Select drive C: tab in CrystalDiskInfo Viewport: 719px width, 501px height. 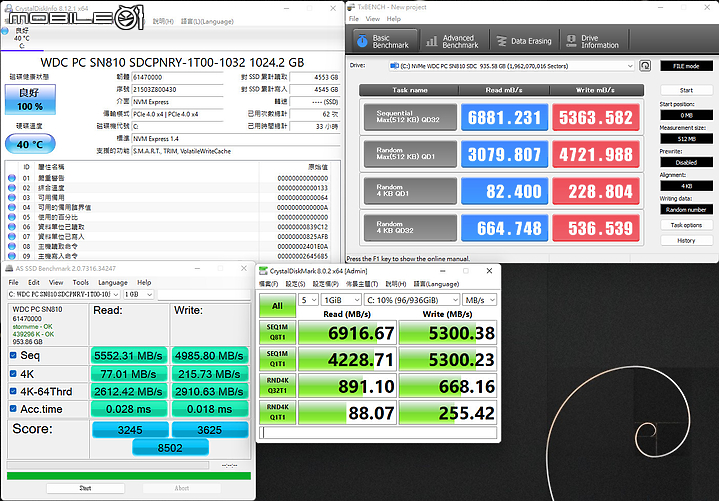[x=22, y=39]
